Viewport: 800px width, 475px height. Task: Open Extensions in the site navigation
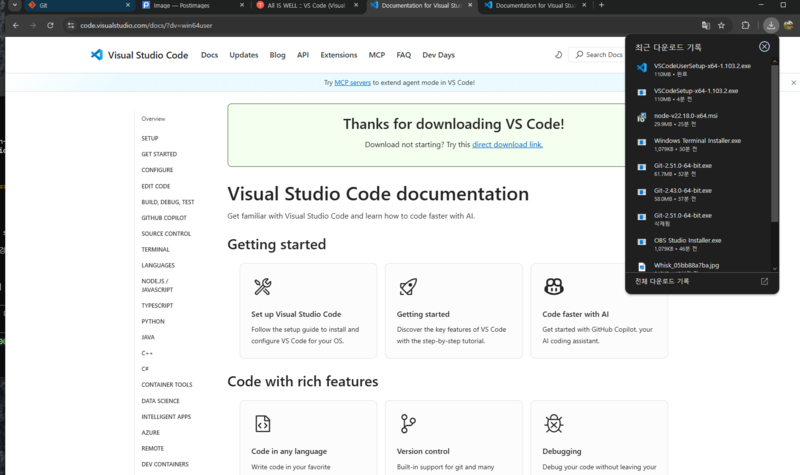[x=339, y=55]
